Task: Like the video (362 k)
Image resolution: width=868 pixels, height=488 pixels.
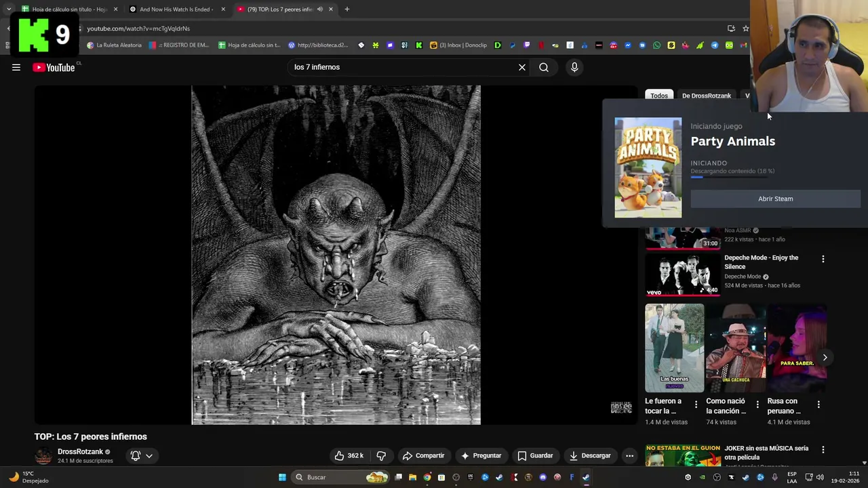Action: point(349,455)
